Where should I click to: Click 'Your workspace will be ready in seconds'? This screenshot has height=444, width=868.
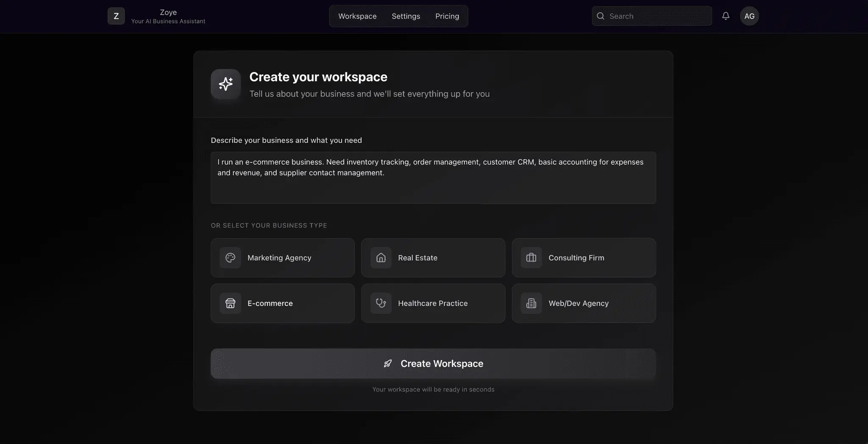pyautogui.click(x=433, y=389)
